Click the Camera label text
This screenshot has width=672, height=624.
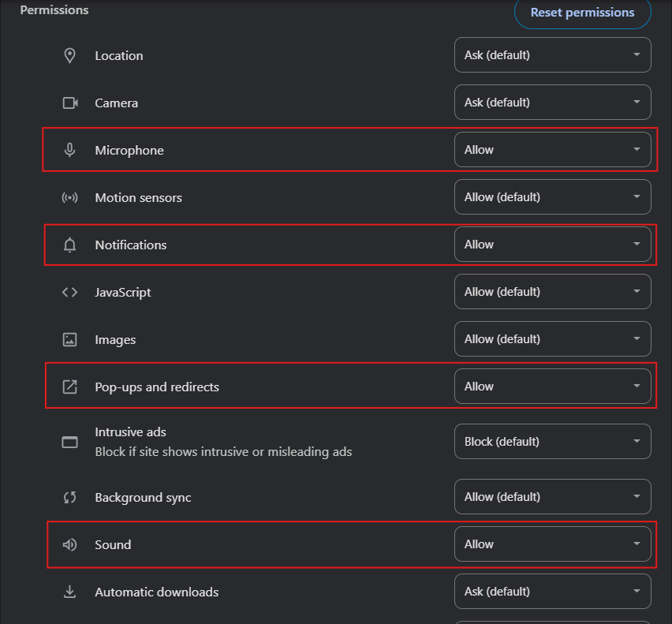(117, 103)
